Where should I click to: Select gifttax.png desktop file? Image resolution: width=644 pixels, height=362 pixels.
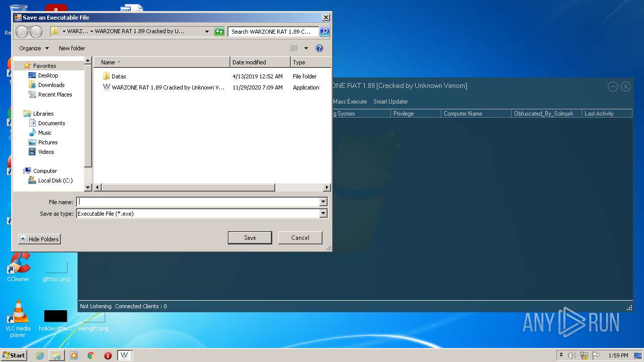[x=56, y=271]
